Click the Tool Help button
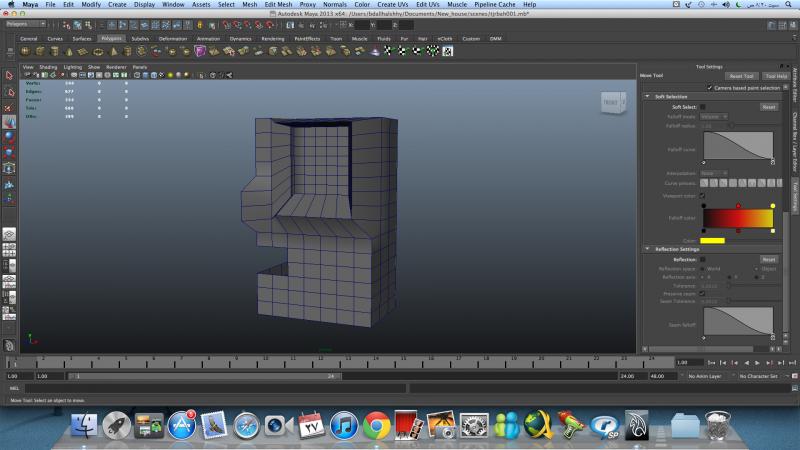Viewport: 800px width, 450px height. pyautogui.click(x=775, y=76)
